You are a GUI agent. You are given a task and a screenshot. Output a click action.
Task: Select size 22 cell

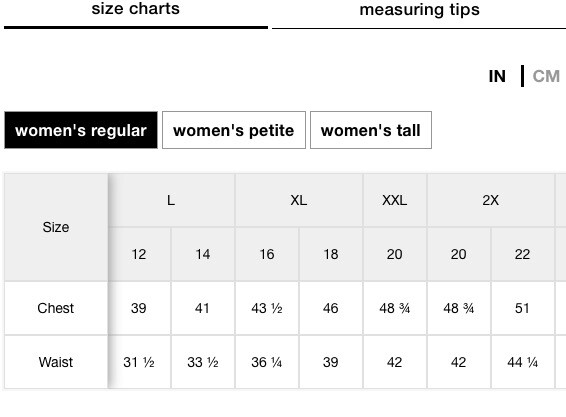pos(523,254)
